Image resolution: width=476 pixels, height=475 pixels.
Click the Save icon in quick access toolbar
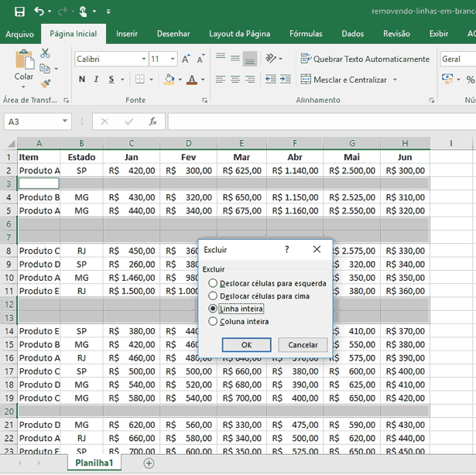point(19,12)
